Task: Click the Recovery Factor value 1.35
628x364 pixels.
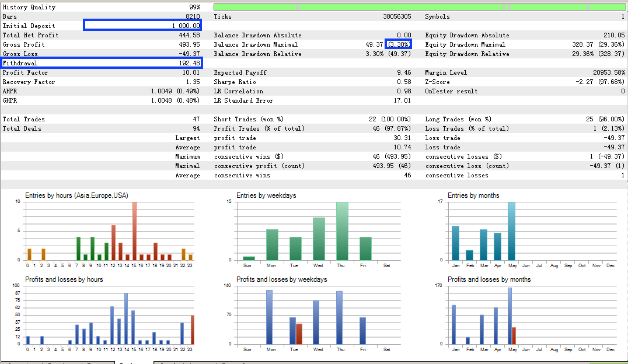Action: (193, 82)
